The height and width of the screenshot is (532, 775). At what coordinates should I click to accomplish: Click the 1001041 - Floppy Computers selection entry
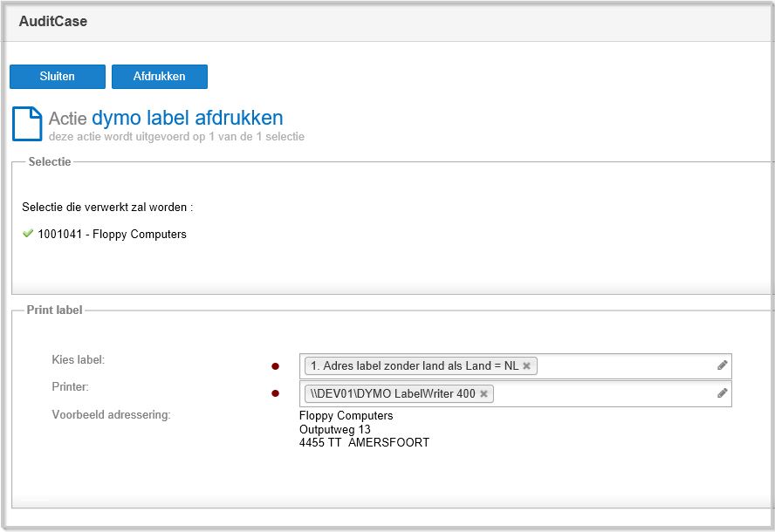click(113, 234)
